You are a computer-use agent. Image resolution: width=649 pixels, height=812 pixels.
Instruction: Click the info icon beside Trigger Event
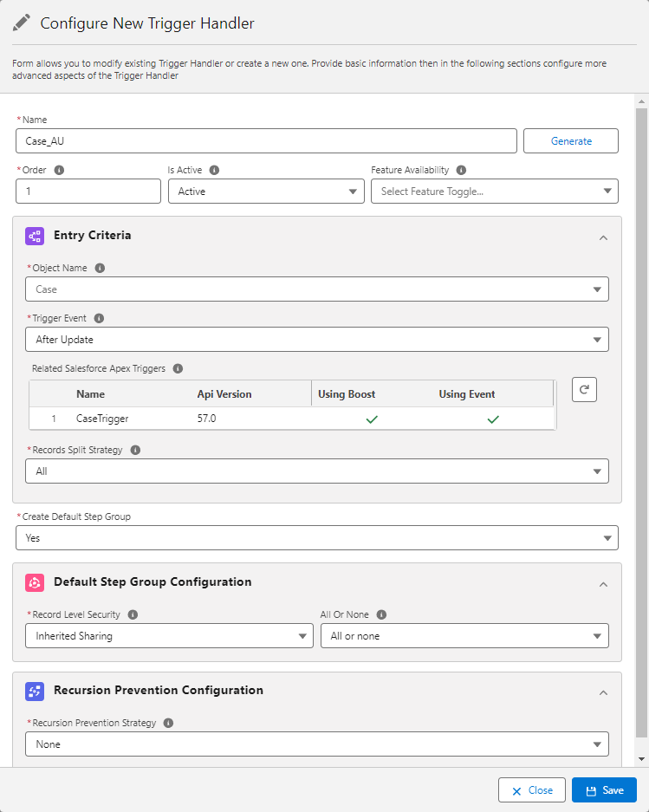[x=99, y=318]
